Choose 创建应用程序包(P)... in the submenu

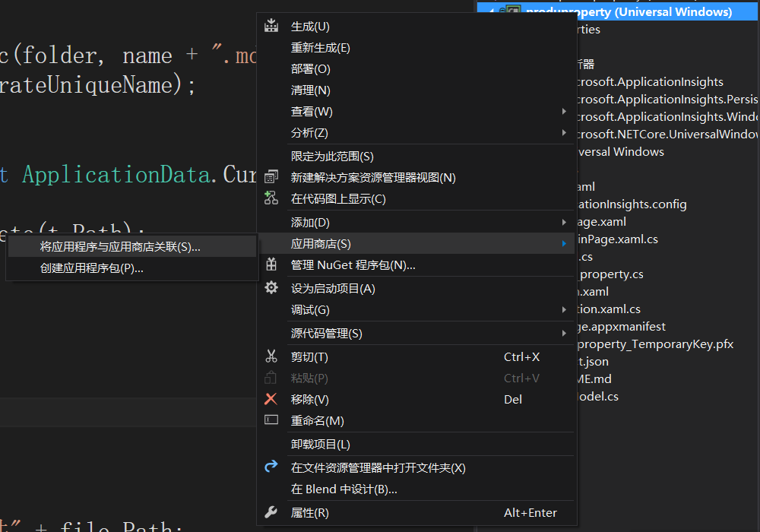click(132, 268)
